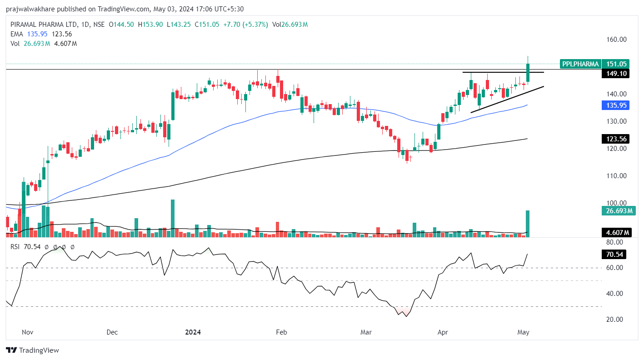Click the H153.90 high value
644x360 pixels.
point(150,25)
